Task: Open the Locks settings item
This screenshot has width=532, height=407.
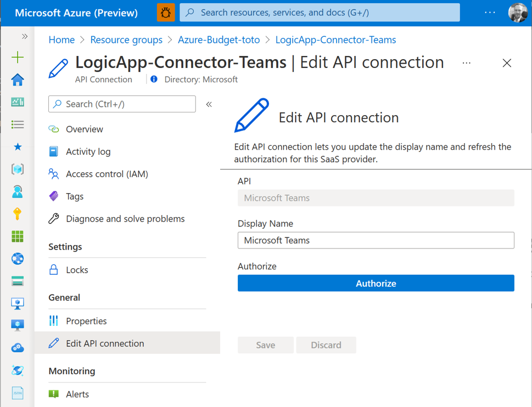Action: pos(127,270)
